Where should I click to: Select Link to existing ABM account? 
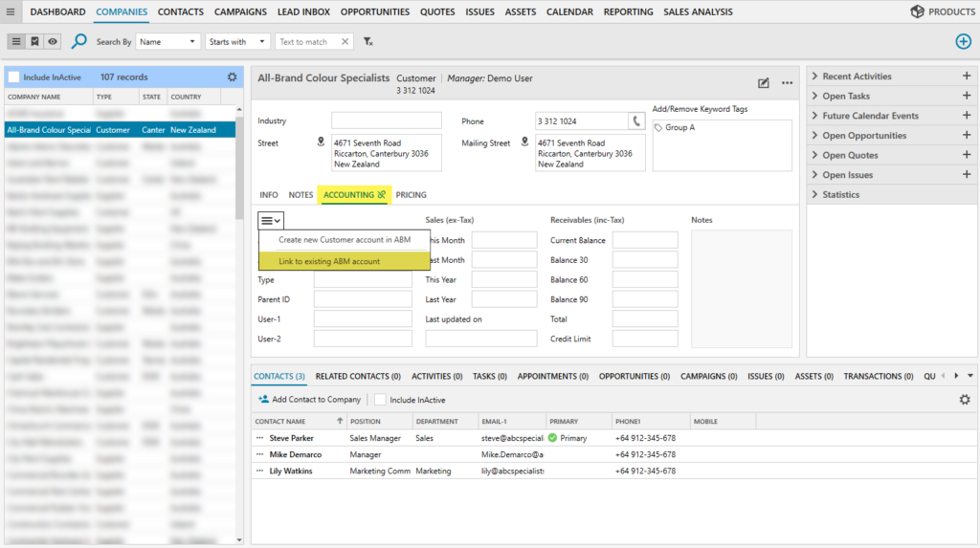point(329,261)
